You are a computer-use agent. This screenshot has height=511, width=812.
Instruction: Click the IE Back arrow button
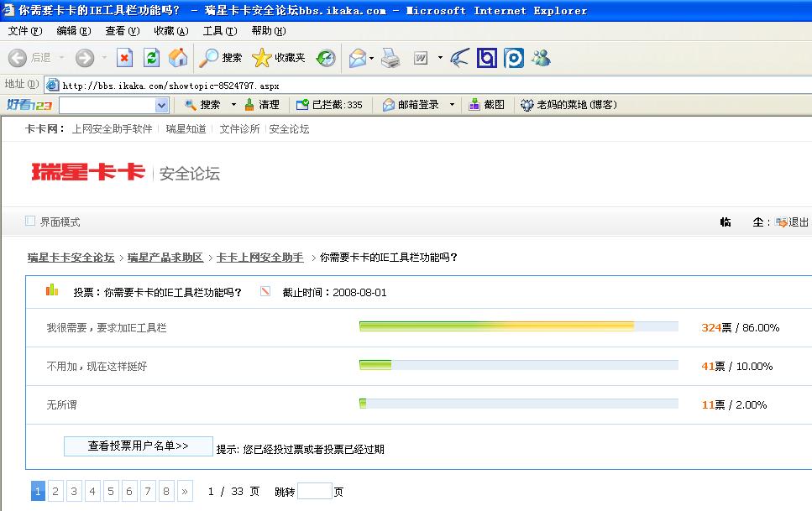pos(17,57)
